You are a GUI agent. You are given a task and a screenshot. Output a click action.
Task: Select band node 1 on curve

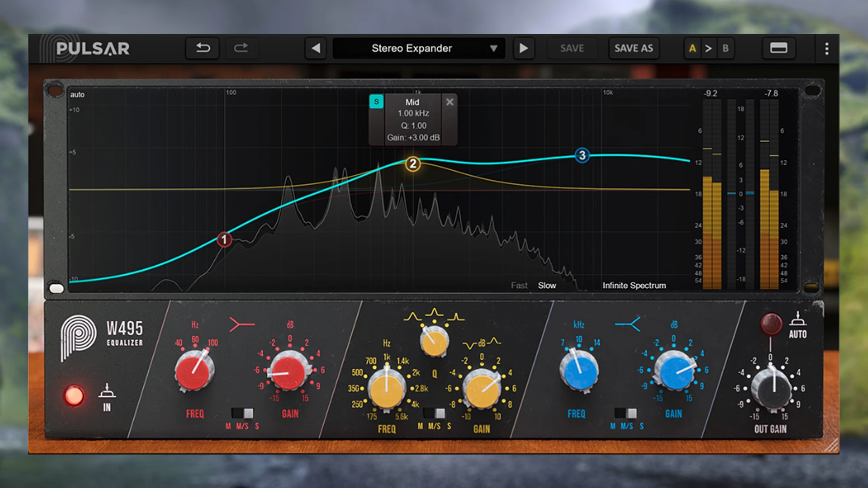224,239
